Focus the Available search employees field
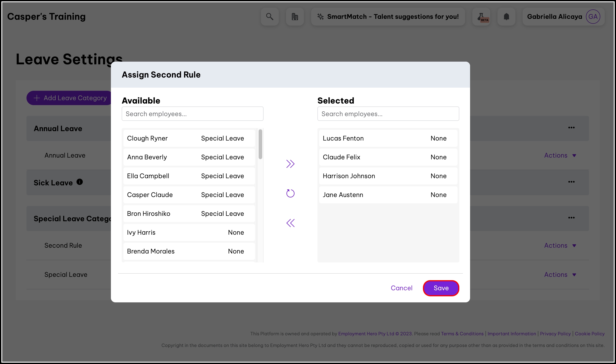Viewport: 616px width, 364px height. pos(192,114)
